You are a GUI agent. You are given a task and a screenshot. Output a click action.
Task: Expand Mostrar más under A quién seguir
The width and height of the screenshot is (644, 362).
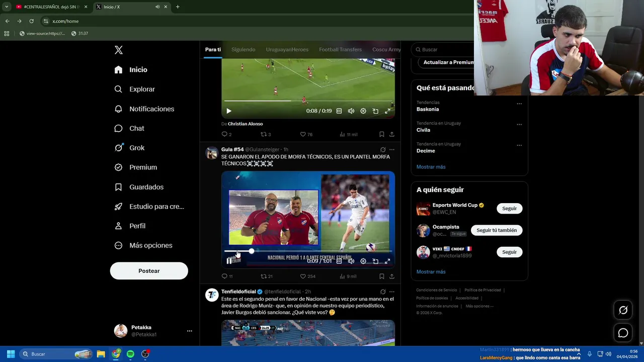pyautogui.click(x=431, y=272)
